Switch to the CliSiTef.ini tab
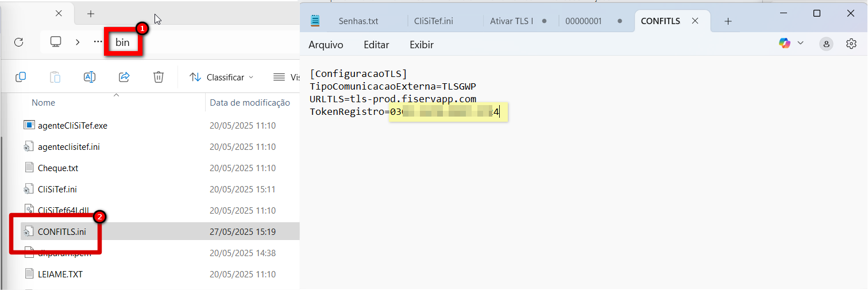Screen dimensions: 868x290 coord(434,21)
